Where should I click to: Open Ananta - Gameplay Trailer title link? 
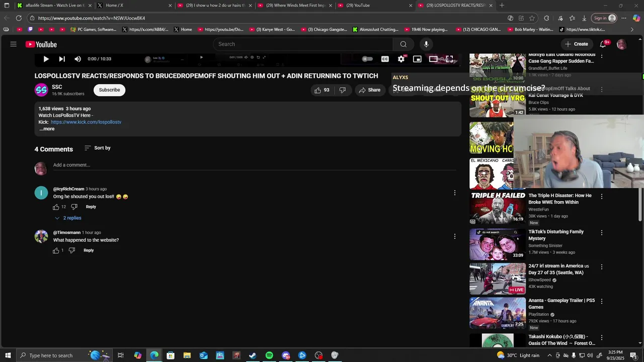[x=561, y=304]
